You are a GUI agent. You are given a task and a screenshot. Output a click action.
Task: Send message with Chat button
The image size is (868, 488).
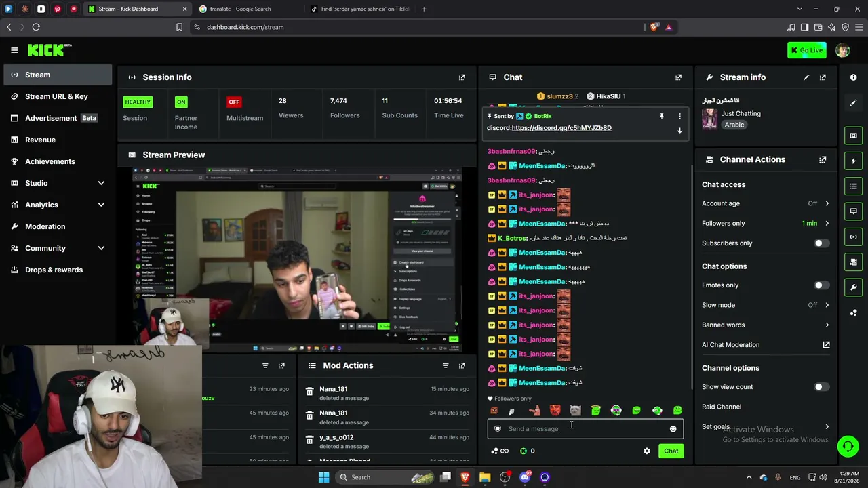click(x=671, y=451)
